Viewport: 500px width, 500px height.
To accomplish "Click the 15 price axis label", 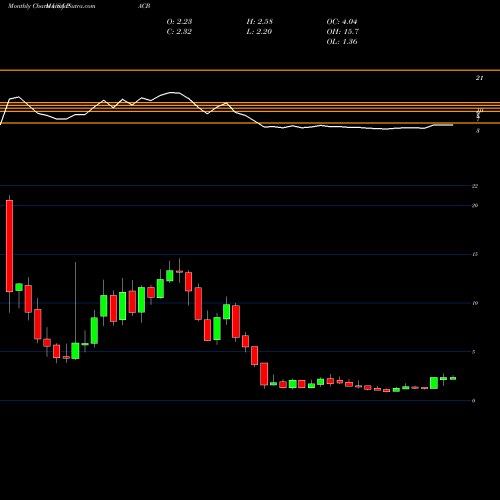I will coord(475,254).
